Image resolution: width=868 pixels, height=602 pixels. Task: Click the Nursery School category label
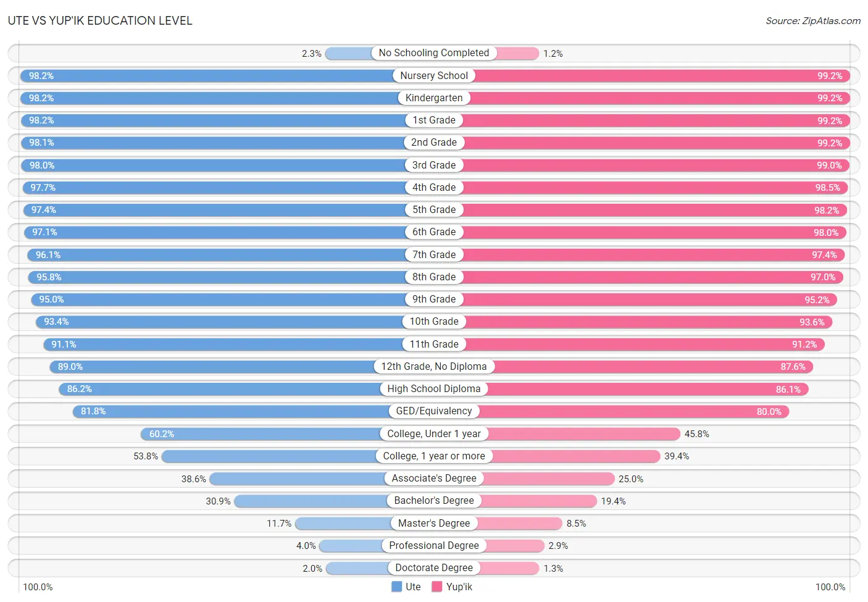tap(434, 75)
